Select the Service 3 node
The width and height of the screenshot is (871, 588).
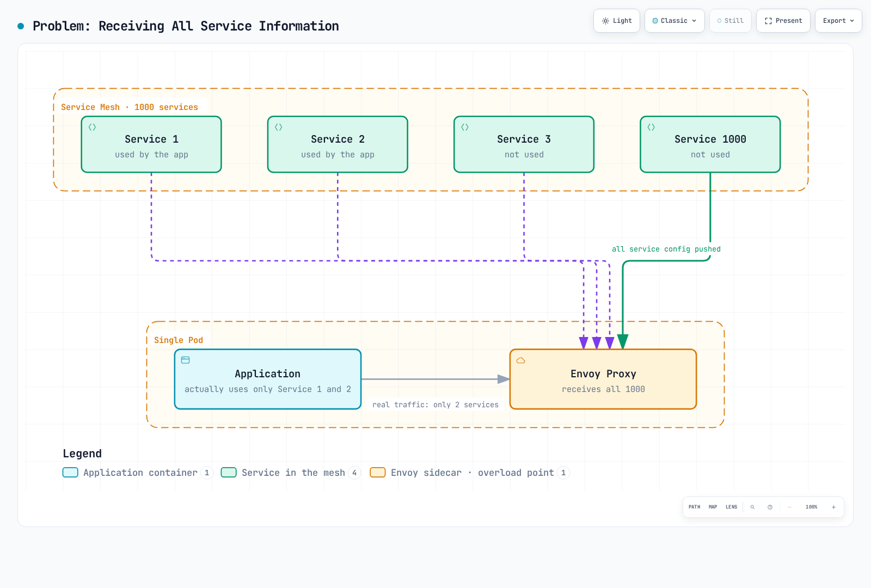(524, 144)
